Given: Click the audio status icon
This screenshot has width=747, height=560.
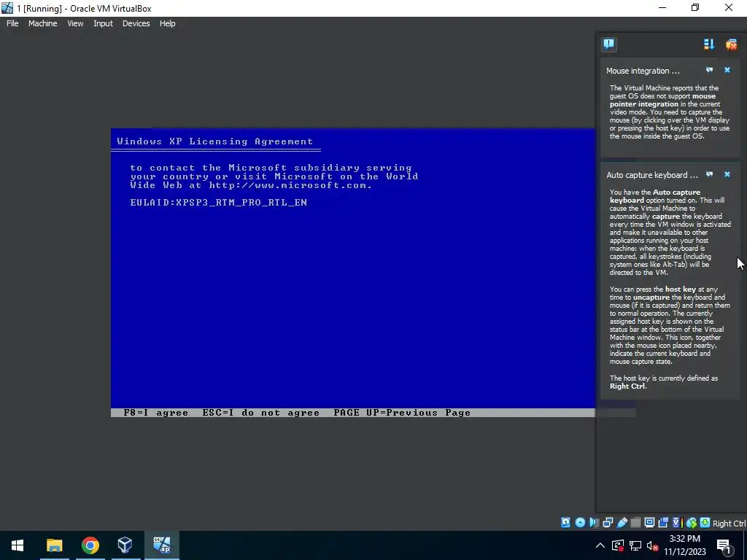Looking at the screenshot, I should point(594,522).
